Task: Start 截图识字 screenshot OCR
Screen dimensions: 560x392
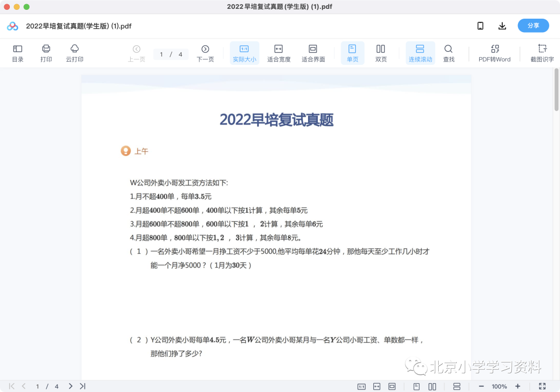Action: coord(542,53)
